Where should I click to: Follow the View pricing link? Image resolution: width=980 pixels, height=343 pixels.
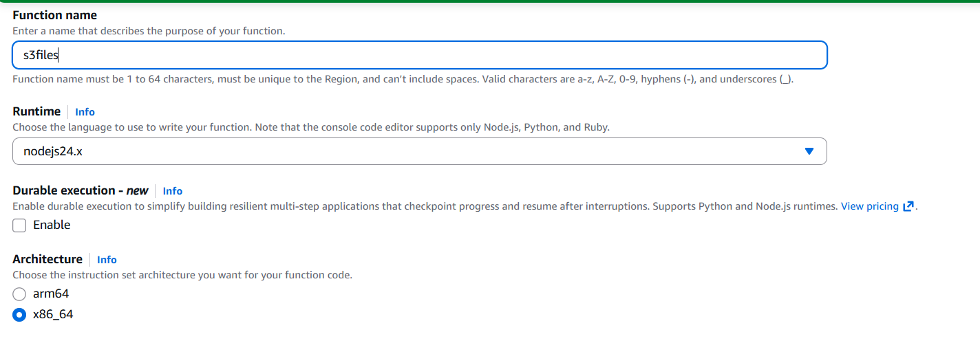coord(869,206)
